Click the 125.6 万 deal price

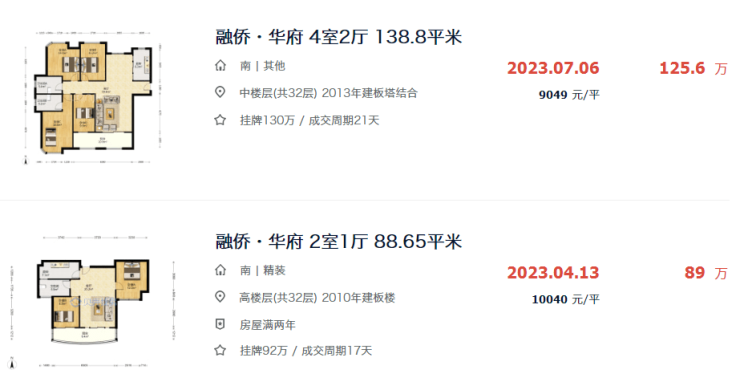pos(693,68)
